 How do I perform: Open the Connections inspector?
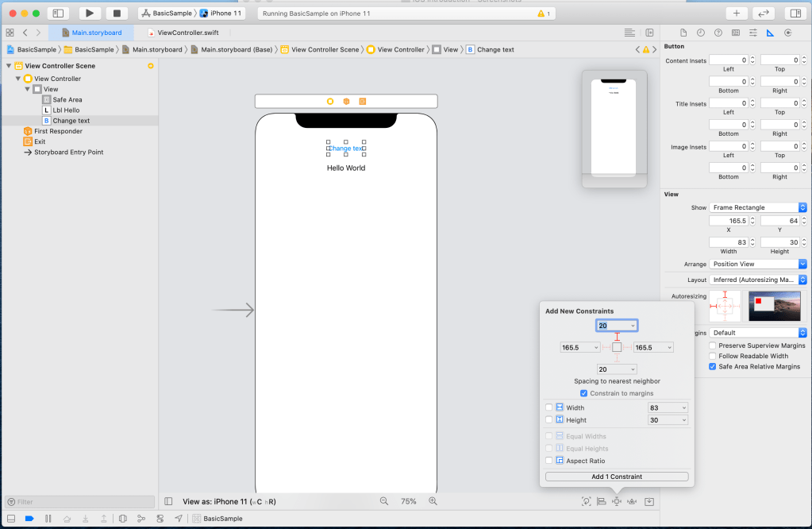click(x=787, y=33)
